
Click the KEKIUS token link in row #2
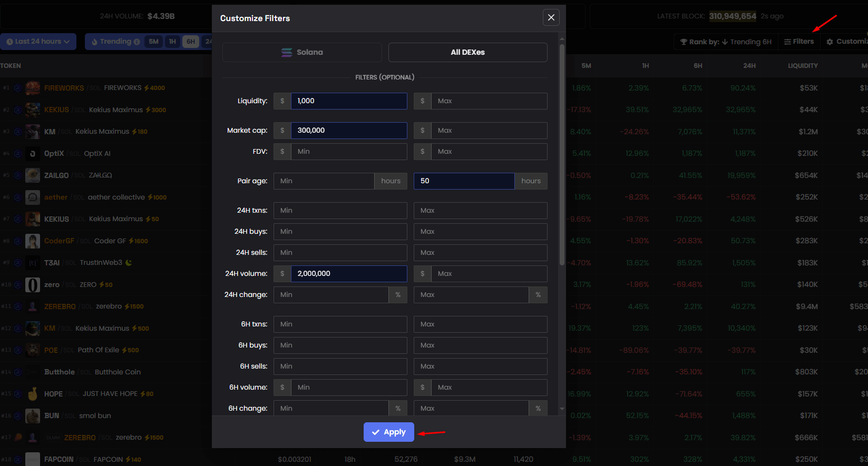click(x=56, y=110)
